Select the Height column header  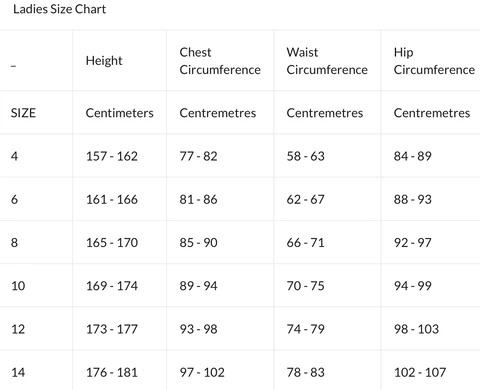click(x=104, y=61)
